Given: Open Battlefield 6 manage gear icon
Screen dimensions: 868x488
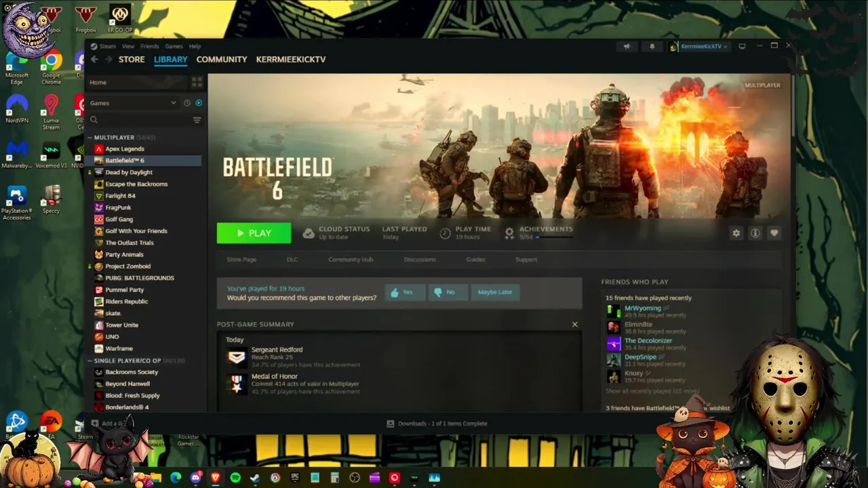Looking at the screenshot, I should pos(736,233).
